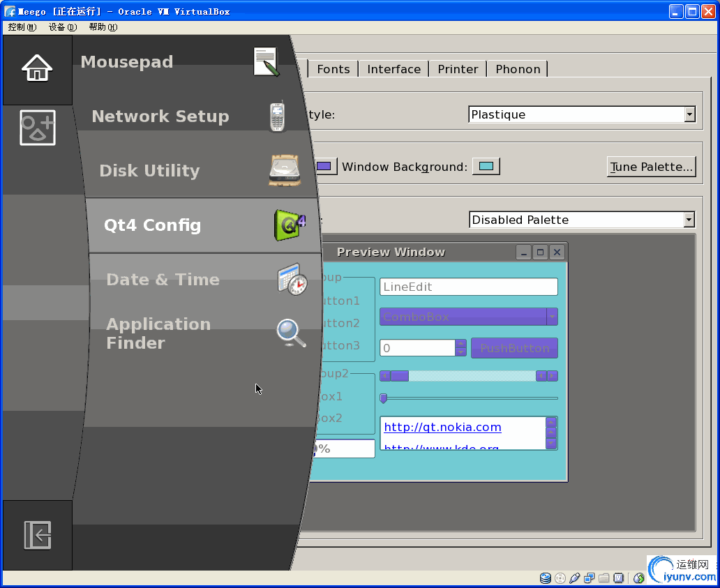Click the virtualization chip indicator in status bar
The height and width of the screenshot is (588, 720).
[619, 578]
